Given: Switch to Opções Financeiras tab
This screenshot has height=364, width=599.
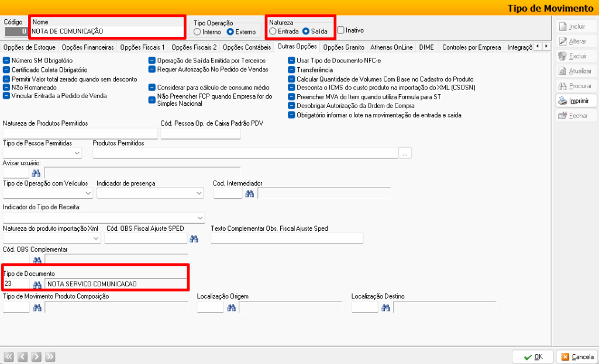Looking at the screenshot, I should pyautogui.click(x=88, y=47).
